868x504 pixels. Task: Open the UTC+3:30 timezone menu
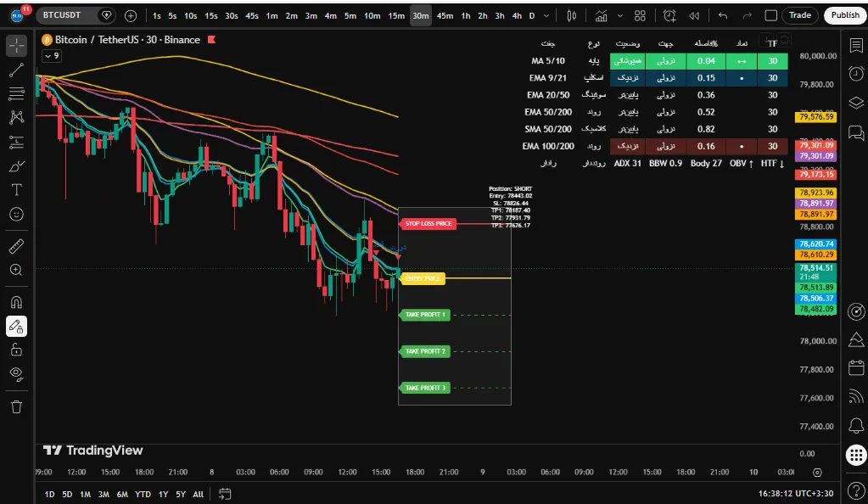pyautogui.click(x=796, y=493)
